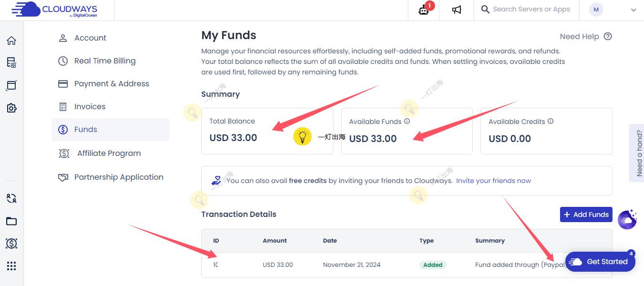Open the apps grid icon in sidebar

[x=11, y=266]
